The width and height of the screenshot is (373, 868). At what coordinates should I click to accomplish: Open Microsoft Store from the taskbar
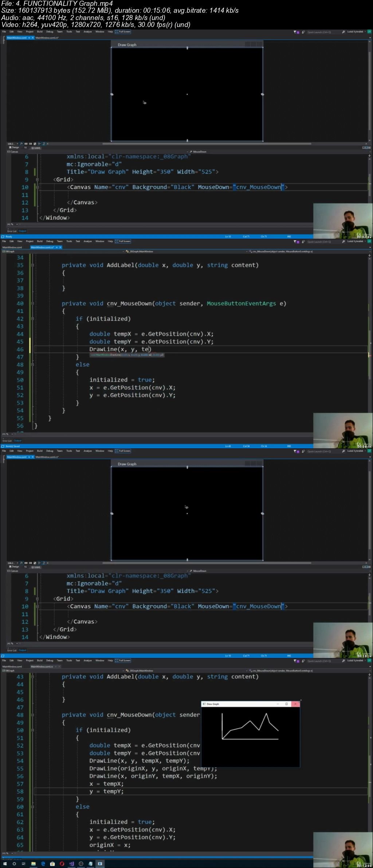coord(52,864)
